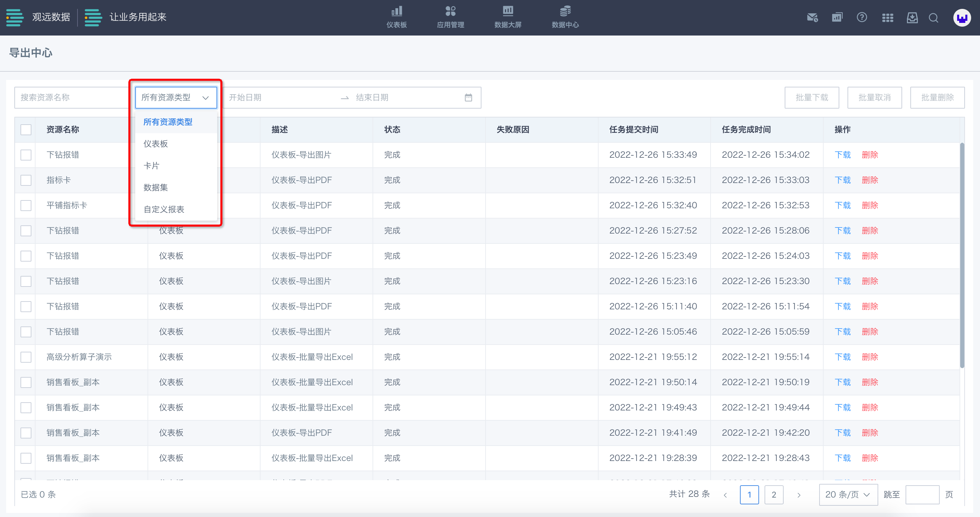Check the checkbox for 高级分析算子演示 row

point(26,357)
